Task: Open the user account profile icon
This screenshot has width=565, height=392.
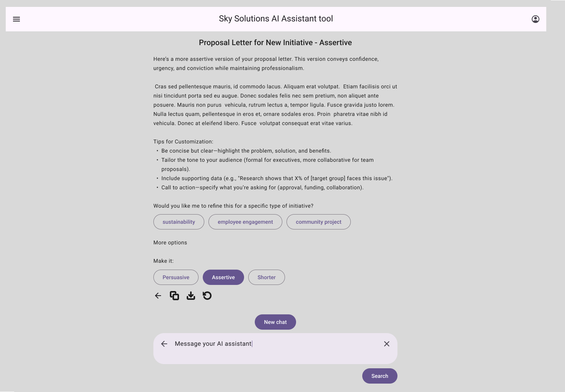Action: 536,19
